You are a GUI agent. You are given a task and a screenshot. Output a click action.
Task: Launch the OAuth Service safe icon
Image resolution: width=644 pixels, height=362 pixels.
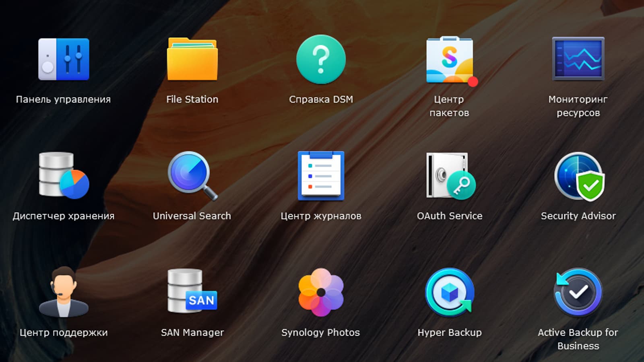[x=450, y=176]
